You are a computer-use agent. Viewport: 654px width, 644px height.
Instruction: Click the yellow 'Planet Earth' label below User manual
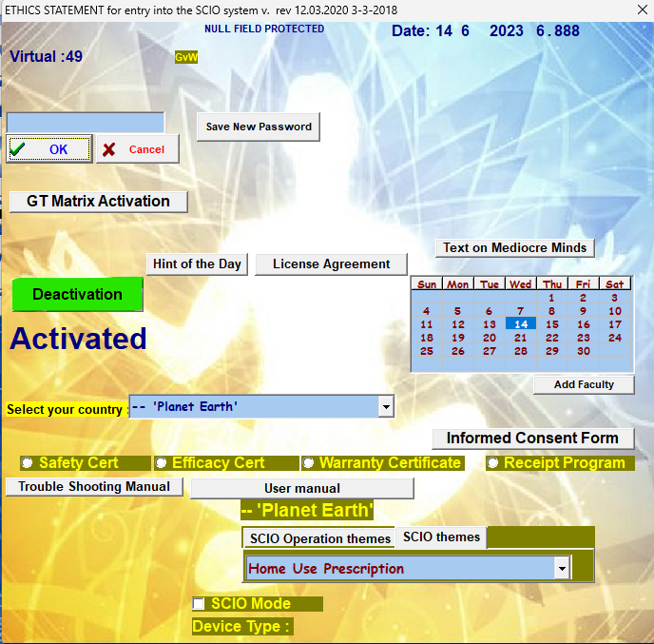(x=307, y=510)
